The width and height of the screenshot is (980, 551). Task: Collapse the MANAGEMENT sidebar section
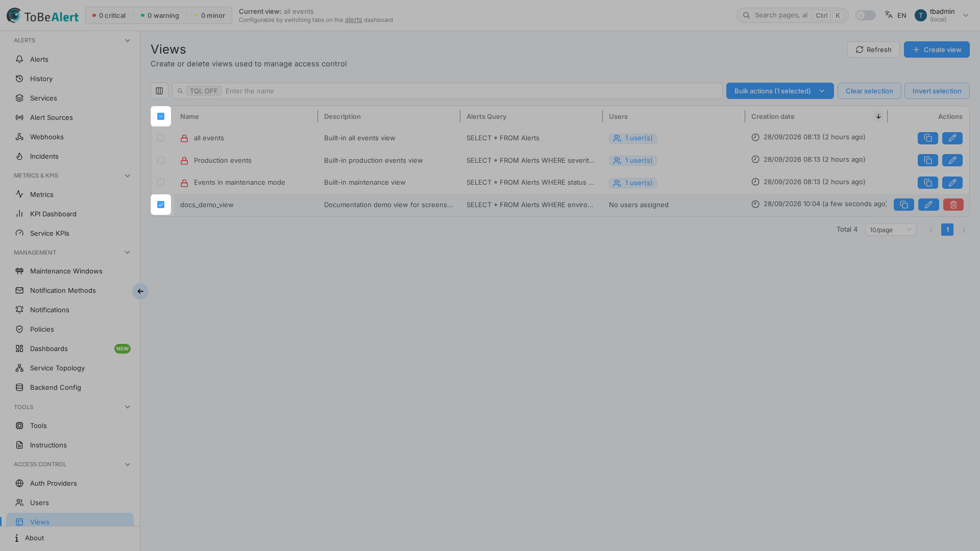pyautogui.click(x=128, y=253)
